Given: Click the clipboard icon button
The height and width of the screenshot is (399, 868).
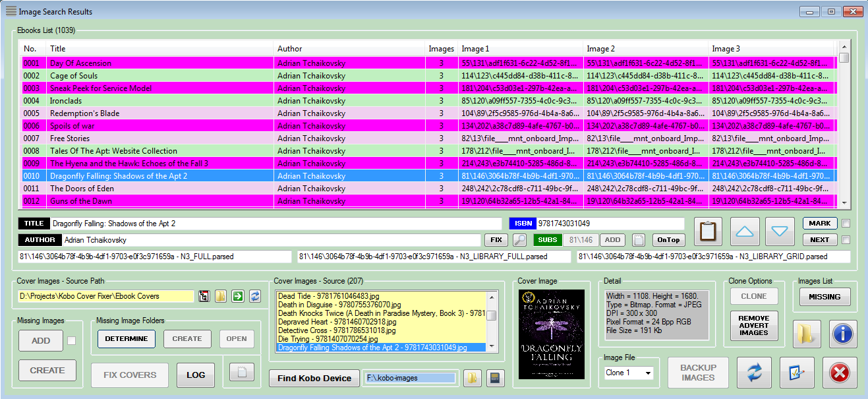Looking at the screenshot, I should [x=708, y=231].
